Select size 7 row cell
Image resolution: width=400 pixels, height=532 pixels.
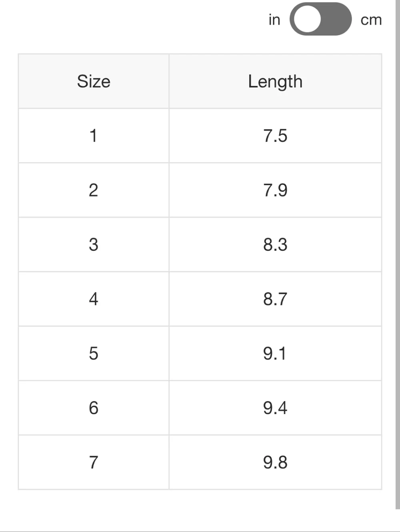94,462
